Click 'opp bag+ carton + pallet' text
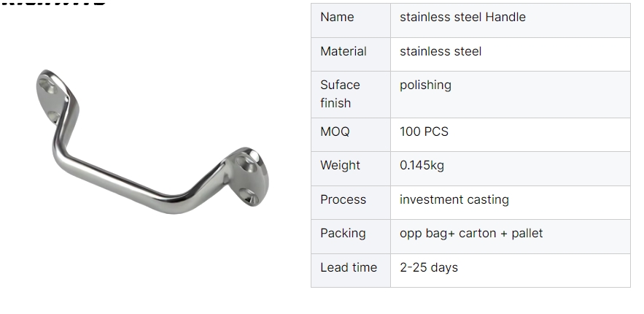The image size is (644, 314). tap(471, 233)
